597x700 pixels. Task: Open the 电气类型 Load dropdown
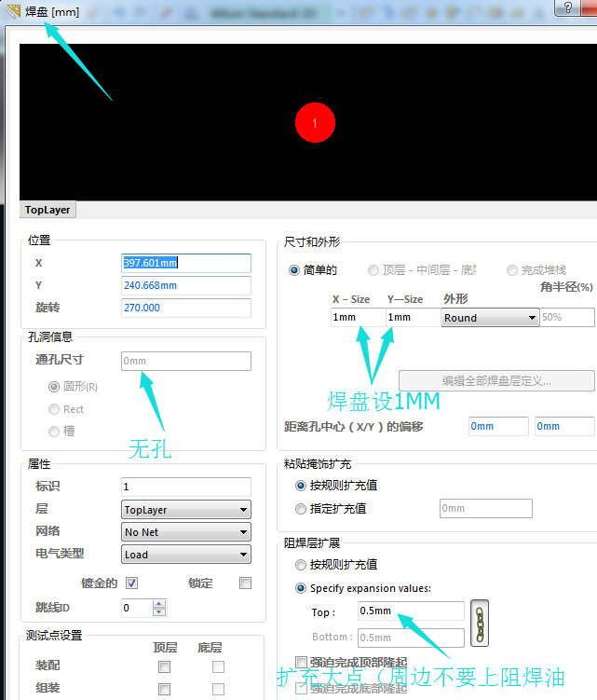[x=186, y=555]
